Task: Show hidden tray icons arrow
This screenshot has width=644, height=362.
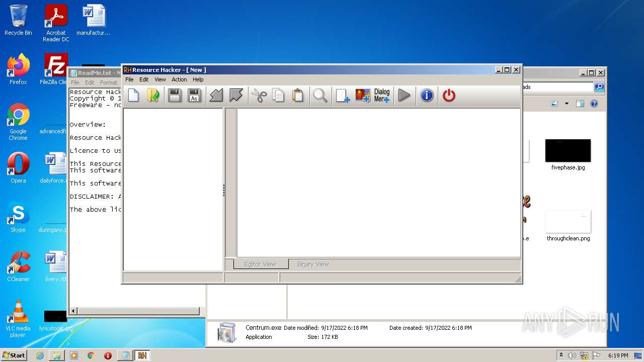Action: tap(561, 355)
